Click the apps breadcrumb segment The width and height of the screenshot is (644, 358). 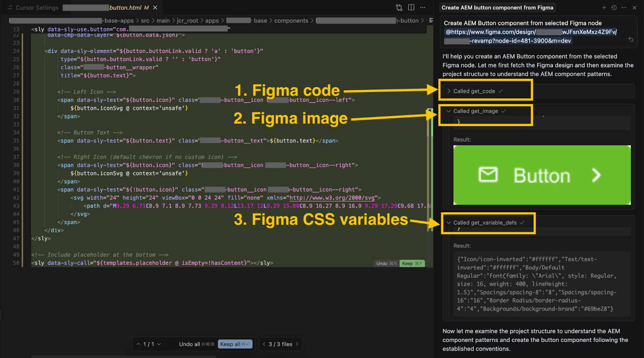click(x=212, y=21)
